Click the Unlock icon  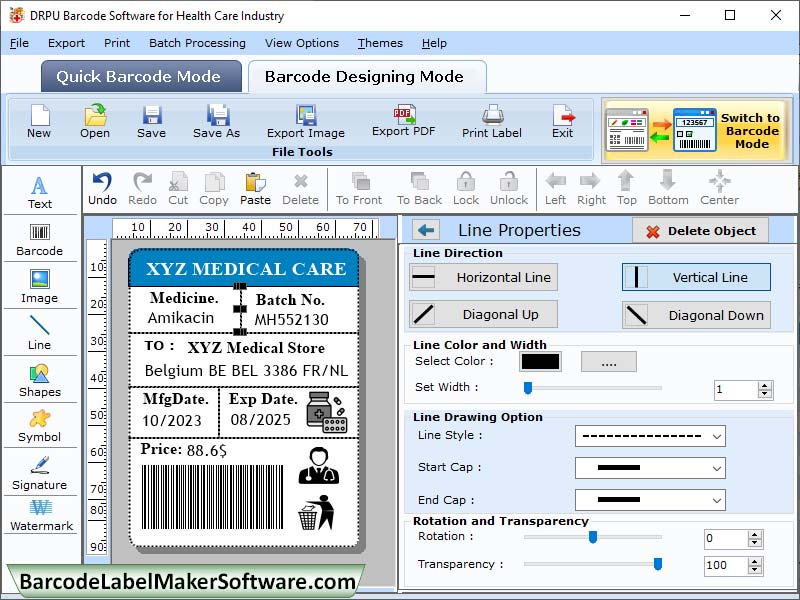[x=509, y=189]
